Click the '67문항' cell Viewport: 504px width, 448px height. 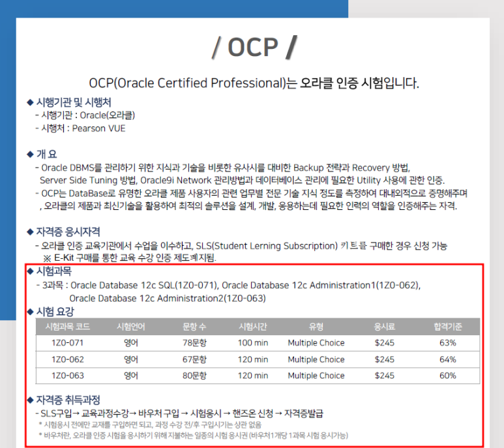click(x=194, y=359)
